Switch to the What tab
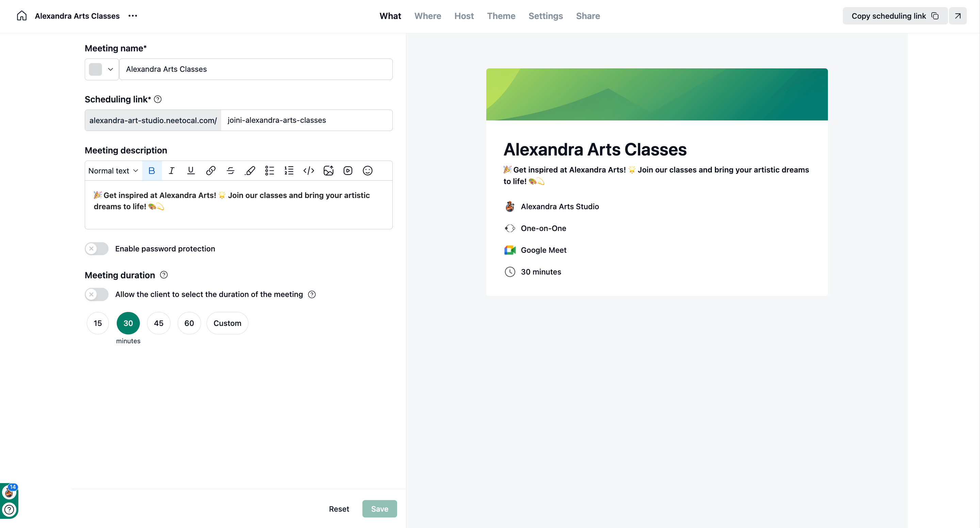This screenshot has width=980, height=528. pos(390,16)
